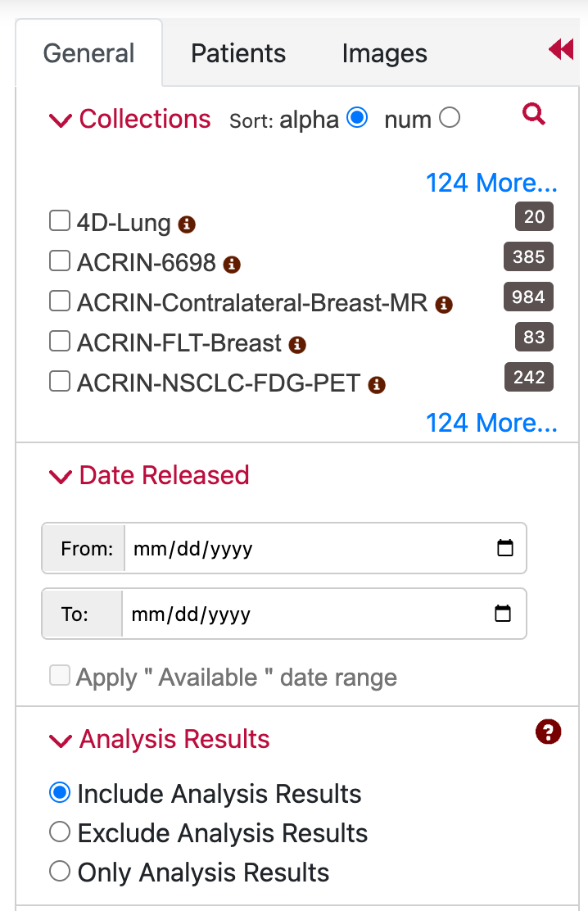Open the Analysis Results help question mark
588x911 pixels.
pyautogui.click(x=548, y=732)
